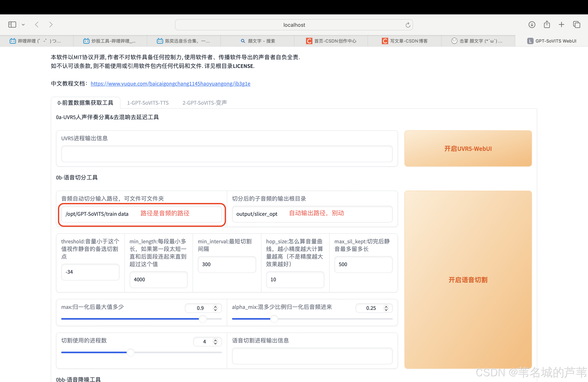Switch to the 1-GPT-SoVITS-TTS tab
588x382 pixels.
148,103
